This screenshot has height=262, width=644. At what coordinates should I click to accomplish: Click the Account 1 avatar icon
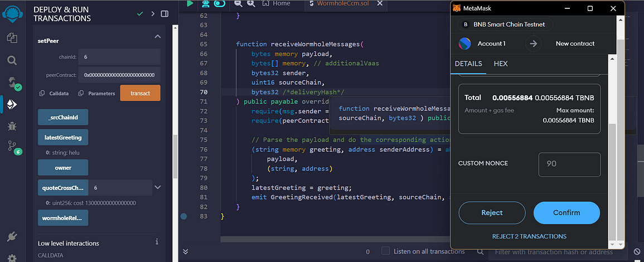pos(465,43)
